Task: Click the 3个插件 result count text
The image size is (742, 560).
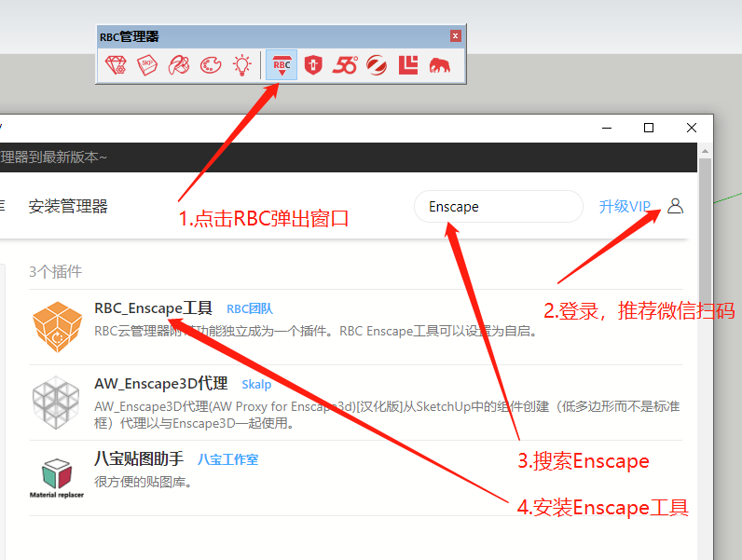Action: (55, 271)
